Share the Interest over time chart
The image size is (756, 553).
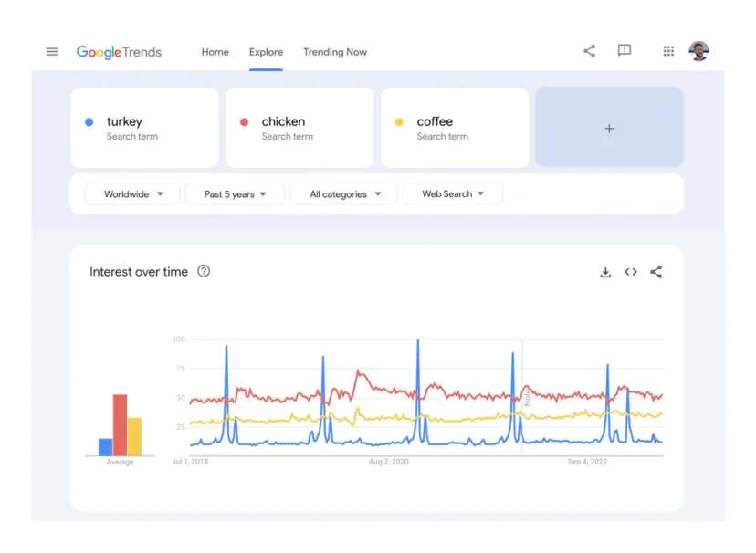656,272
